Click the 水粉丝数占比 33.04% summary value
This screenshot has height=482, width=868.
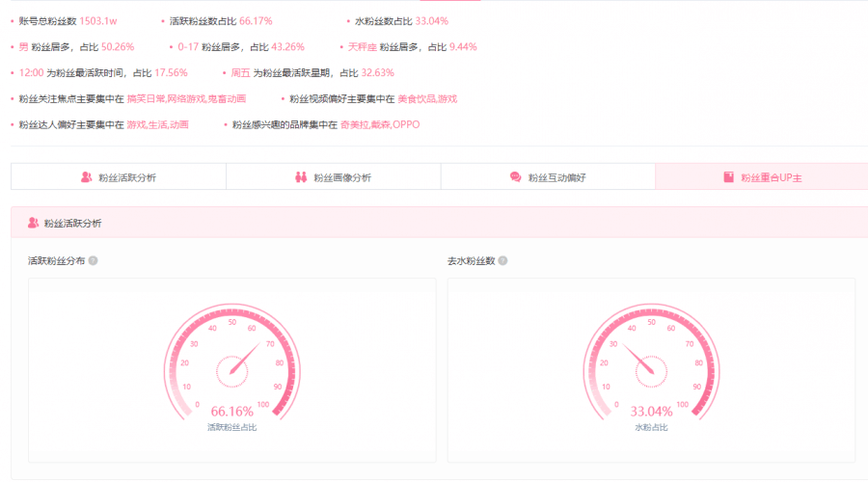click(432, 21)
